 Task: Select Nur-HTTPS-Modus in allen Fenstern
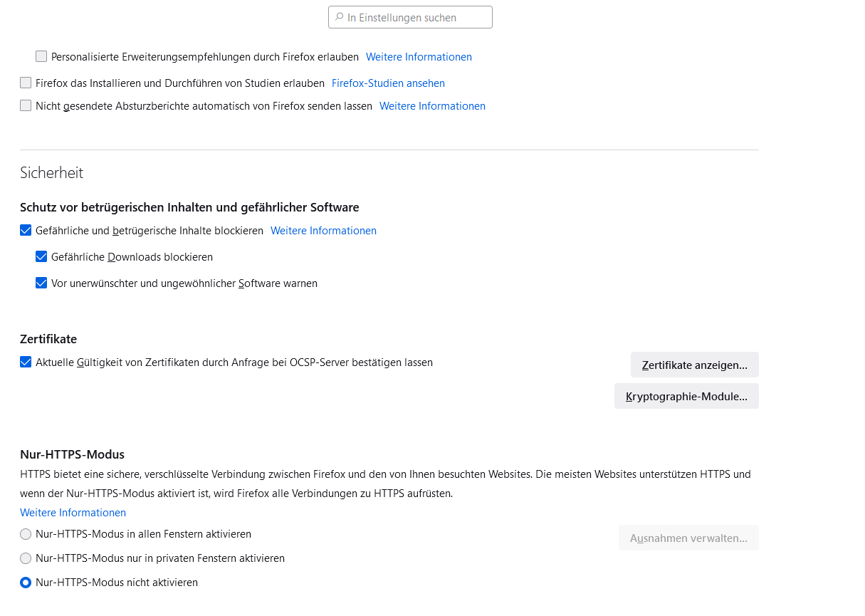[x=26, y=534]
